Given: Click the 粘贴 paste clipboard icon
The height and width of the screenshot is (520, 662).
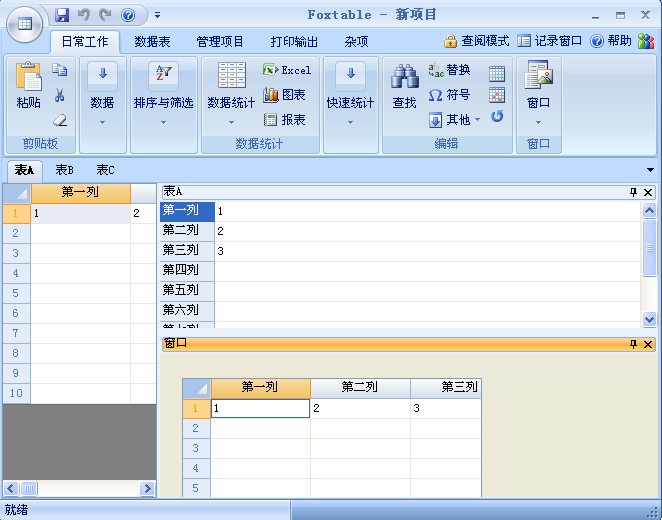Looking at the screenshot, I should click(29, 76).
